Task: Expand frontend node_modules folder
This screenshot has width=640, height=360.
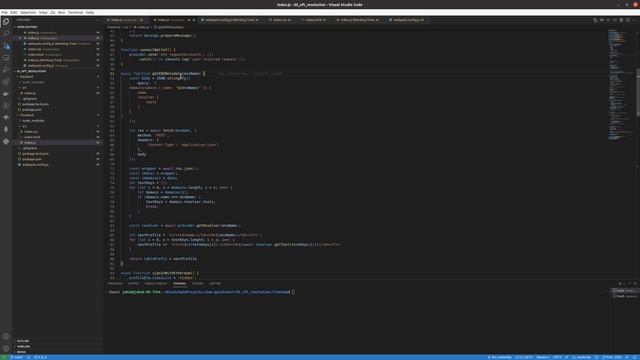Action: [x=33, y=121]
